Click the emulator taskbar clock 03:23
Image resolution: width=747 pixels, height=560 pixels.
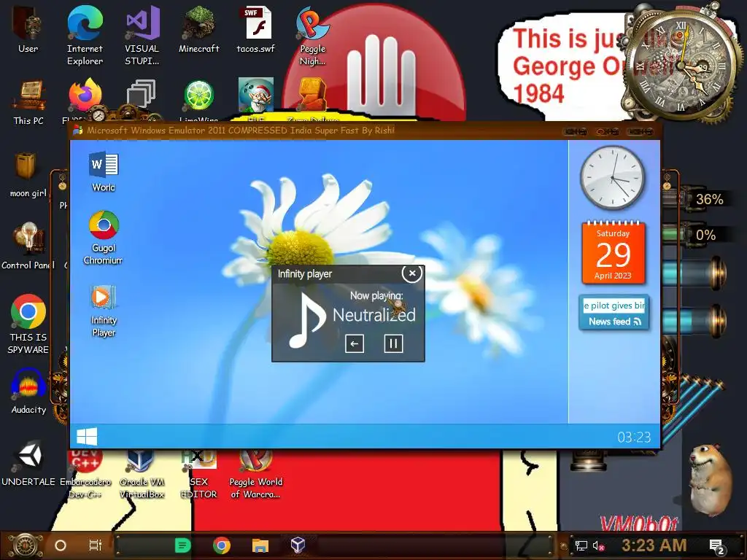tap(634, 437)
